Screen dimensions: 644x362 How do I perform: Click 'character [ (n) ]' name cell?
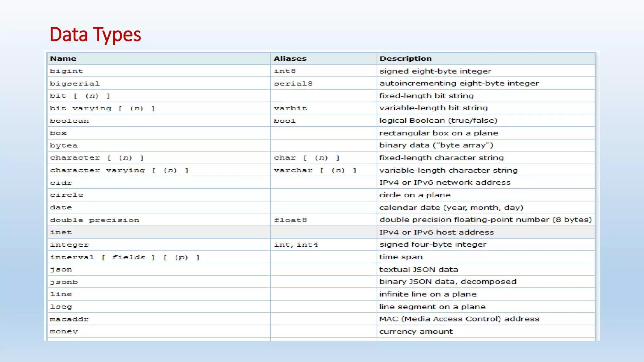pyautogui.click(x=158, y=158)
